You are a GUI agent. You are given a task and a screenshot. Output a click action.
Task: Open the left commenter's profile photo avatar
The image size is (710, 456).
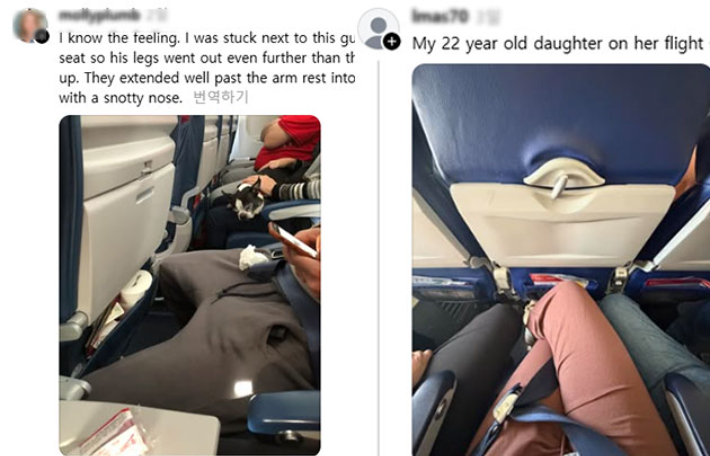(x=30, y=26)
